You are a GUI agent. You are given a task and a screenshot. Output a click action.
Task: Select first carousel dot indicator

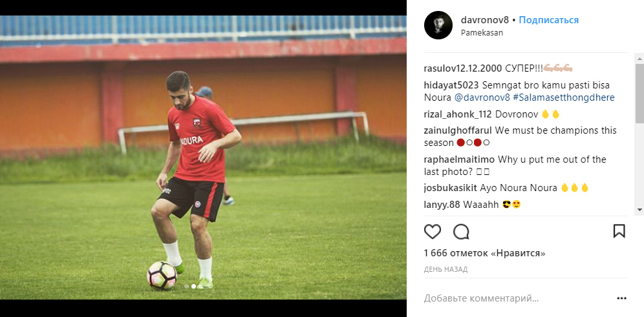186,286
